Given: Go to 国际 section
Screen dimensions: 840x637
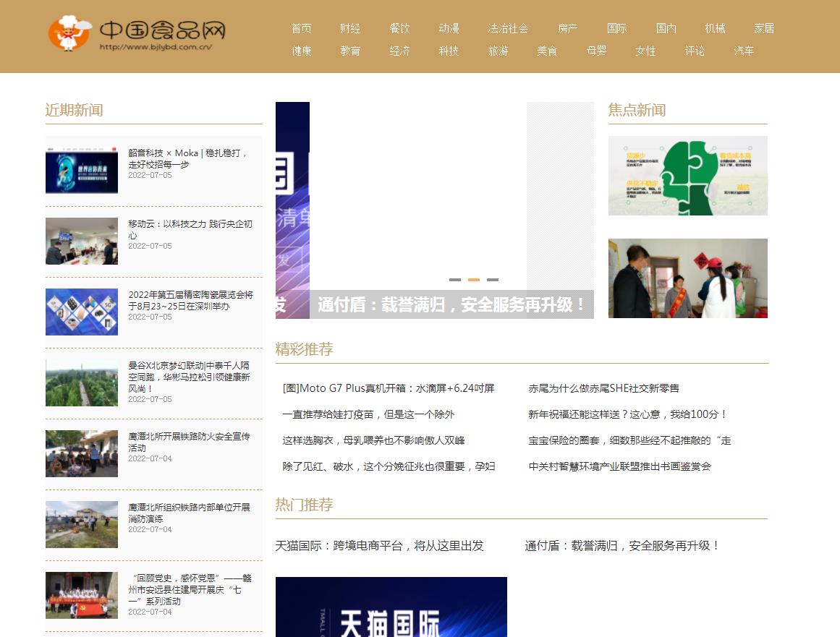Looking at the screenshot, I should pyautogui.click(x=616, y=28).
